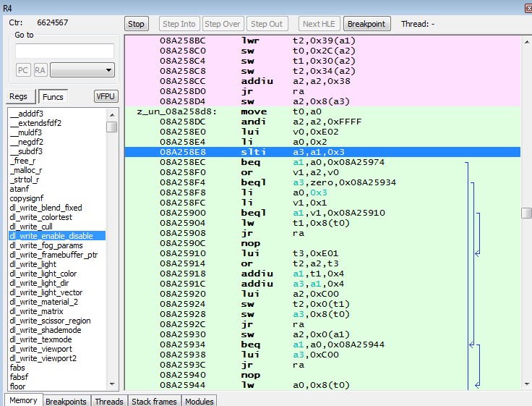The width and height of the screenshot is (532, 406).
Task: Select dl_write_matrix in function list
Action: [x=35, y=311]
